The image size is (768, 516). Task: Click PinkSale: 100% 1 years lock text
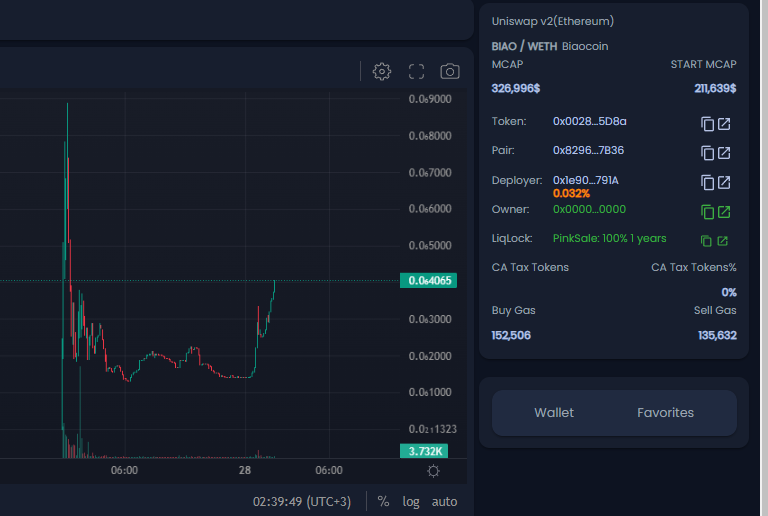pyautogui.click(x=609, y=238)
